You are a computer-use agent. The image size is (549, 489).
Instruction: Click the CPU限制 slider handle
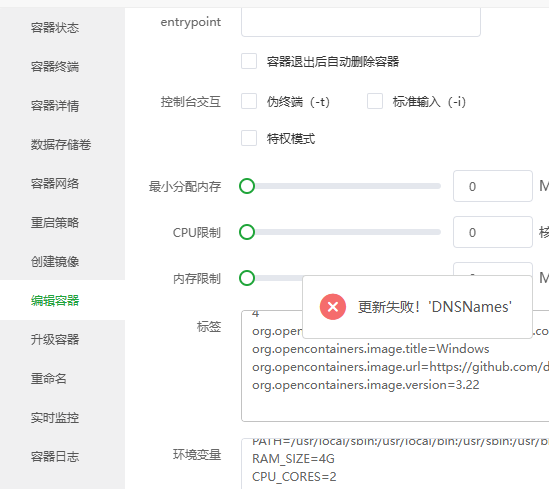tap(247, 232)
